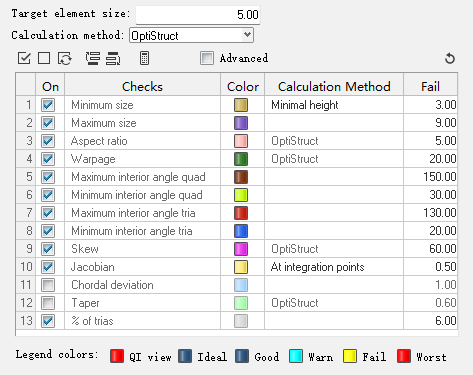Uncheck the Jacobian check
The height and width of the screenshot is (375, 473).
coord(48,267)
